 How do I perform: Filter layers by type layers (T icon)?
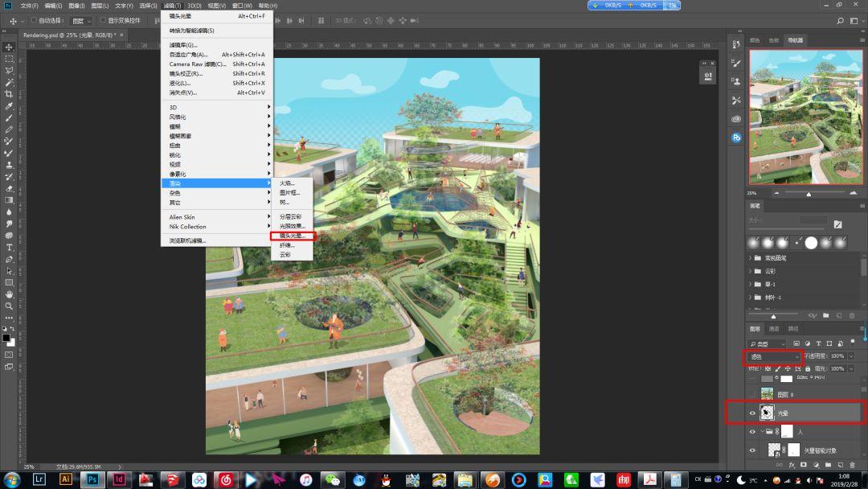point(818,344)
